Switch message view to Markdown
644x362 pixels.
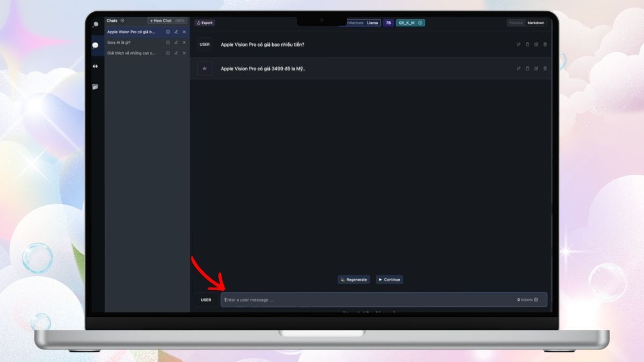click(x=536, y=23)
